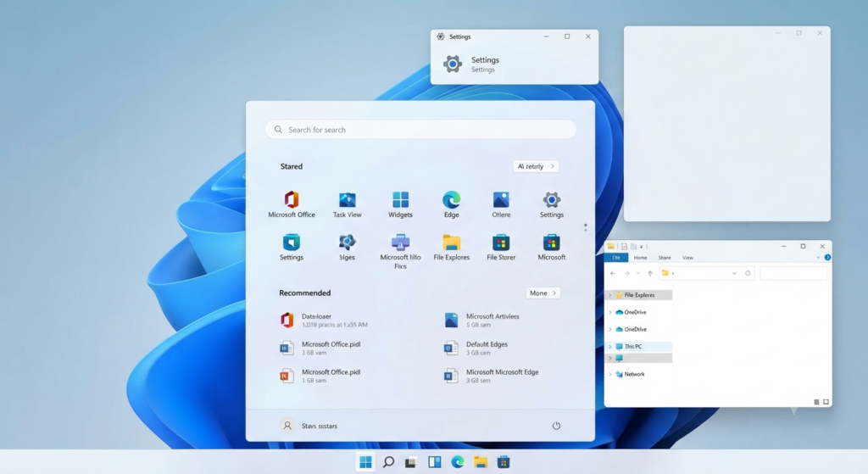This screenshot has width=868, height=474.
Task: Click the Settings gear in Settings window
Action: pos(453,64)
